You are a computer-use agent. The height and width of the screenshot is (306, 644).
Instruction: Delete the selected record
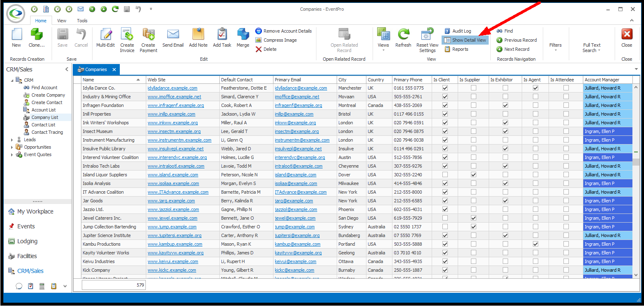(266, 49)
